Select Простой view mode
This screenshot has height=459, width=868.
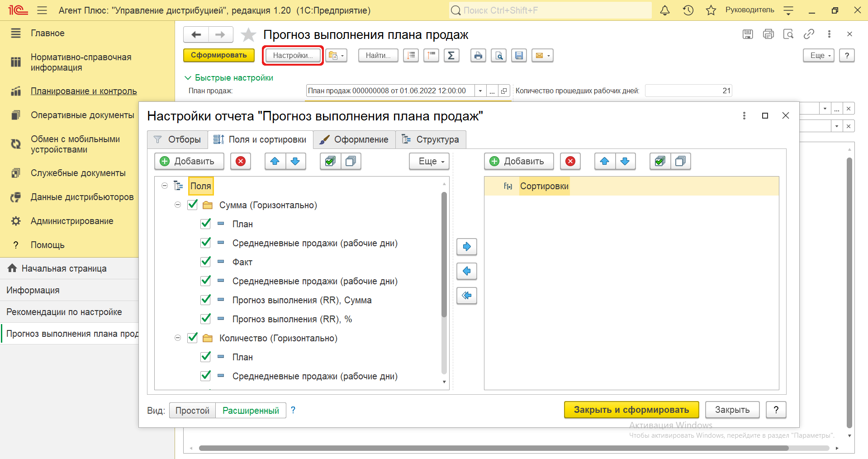click(192, 411)
